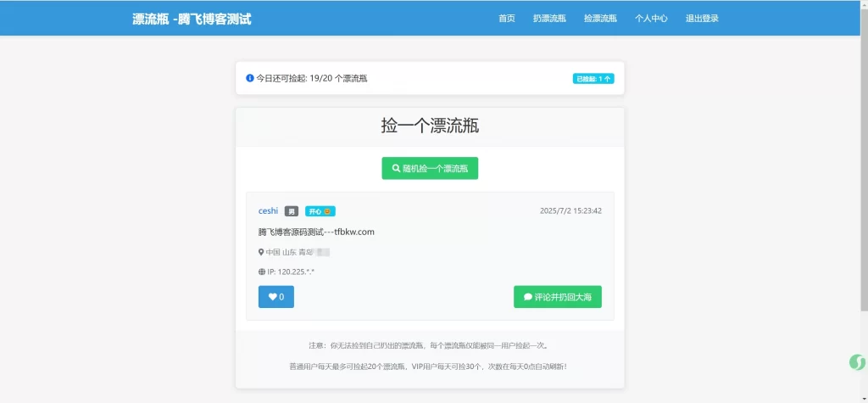Click the magnifier icon in the pick button
Viewport: 868px width, 403px height.
coord(397,169)
